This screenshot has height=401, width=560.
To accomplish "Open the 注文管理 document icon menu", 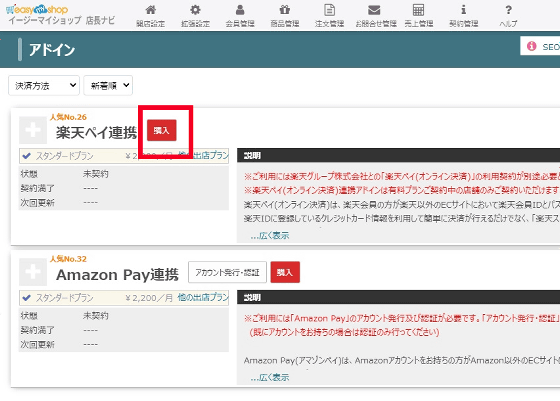I will coord(329,16).
